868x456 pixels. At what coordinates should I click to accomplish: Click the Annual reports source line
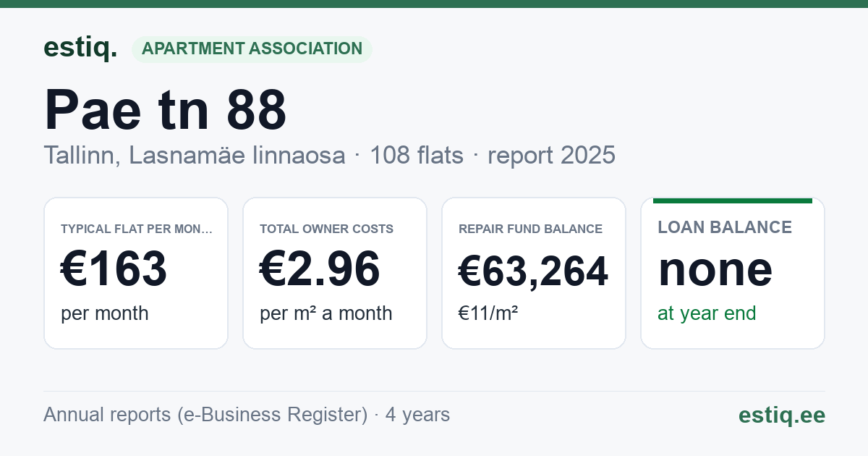point(247,415)
